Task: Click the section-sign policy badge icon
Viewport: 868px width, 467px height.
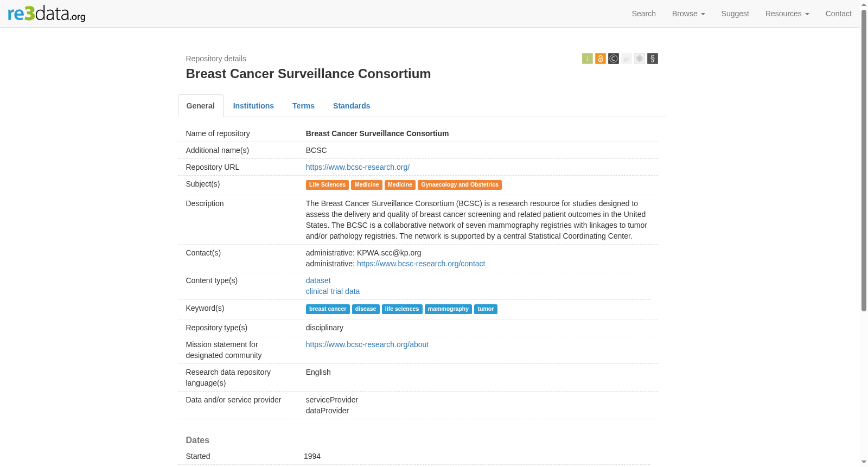Action: pyautogui.click(x=652, y=59)
